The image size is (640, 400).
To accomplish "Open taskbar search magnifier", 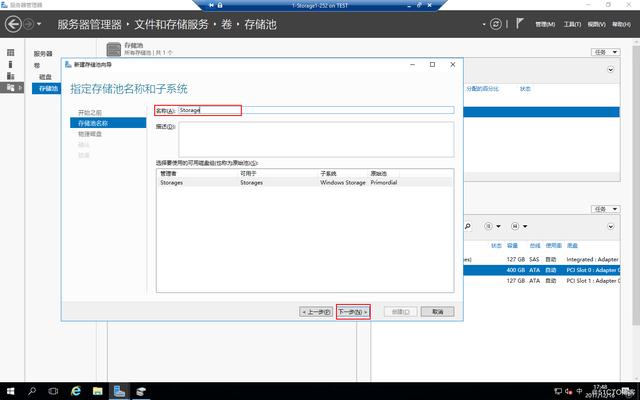I will click(x=32, y=391).
